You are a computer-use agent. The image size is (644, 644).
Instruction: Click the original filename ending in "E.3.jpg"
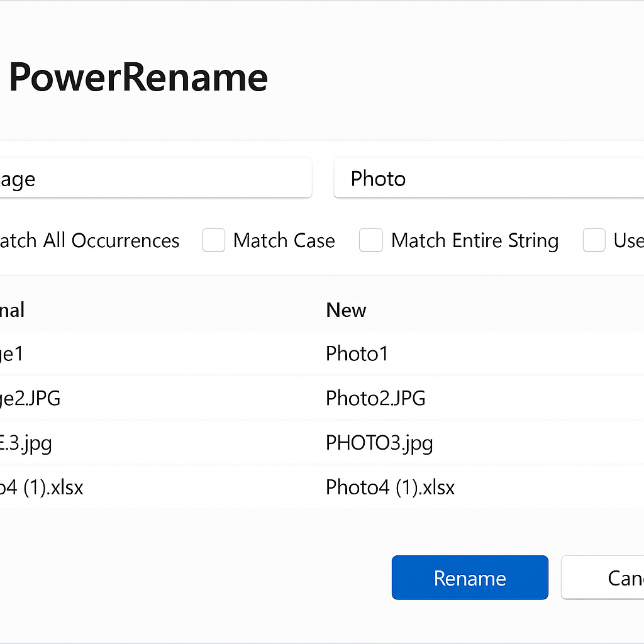coord(26,443)
